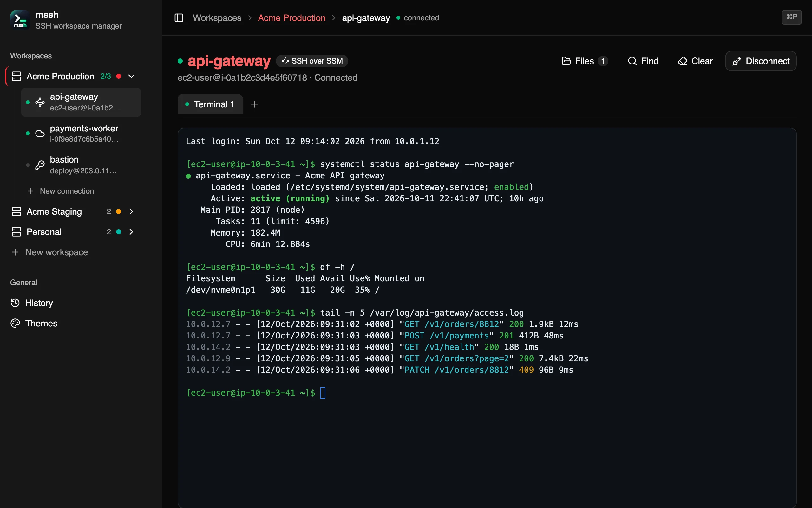Click the Acme Staging server icon

pyautogui.click(x=16, y=211)
